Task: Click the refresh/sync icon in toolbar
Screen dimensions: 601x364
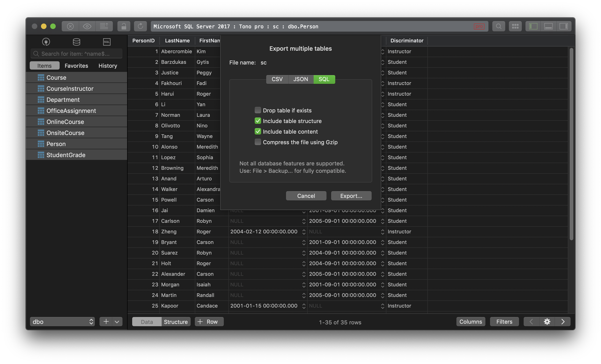Action: pyautogui.click(x=140, y=26)
